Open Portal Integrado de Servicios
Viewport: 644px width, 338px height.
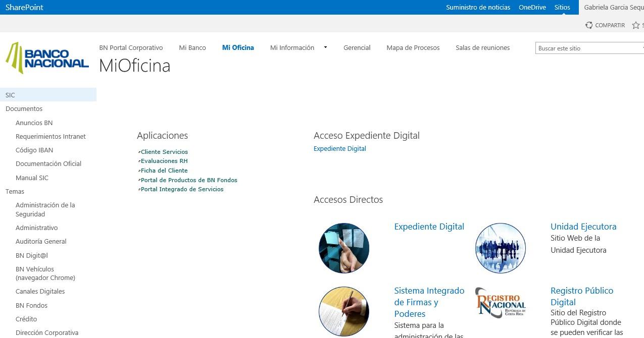tap(182, 189)
